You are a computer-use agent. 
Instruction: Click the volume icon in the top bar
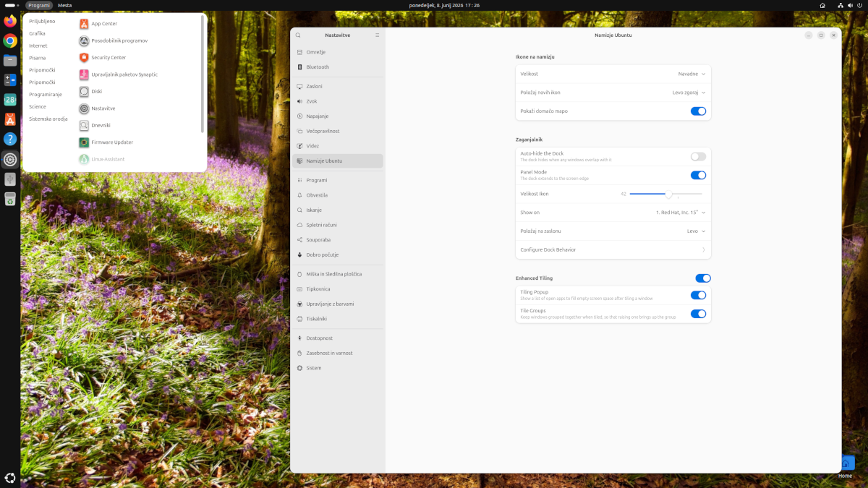click(849, 5)
